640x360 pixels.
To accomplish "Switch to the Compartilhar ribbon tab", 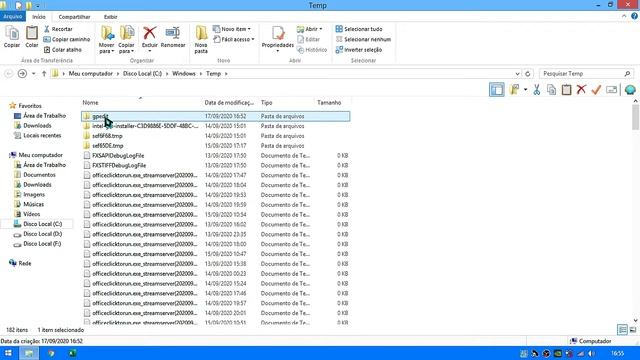I will tap(74, 17).
